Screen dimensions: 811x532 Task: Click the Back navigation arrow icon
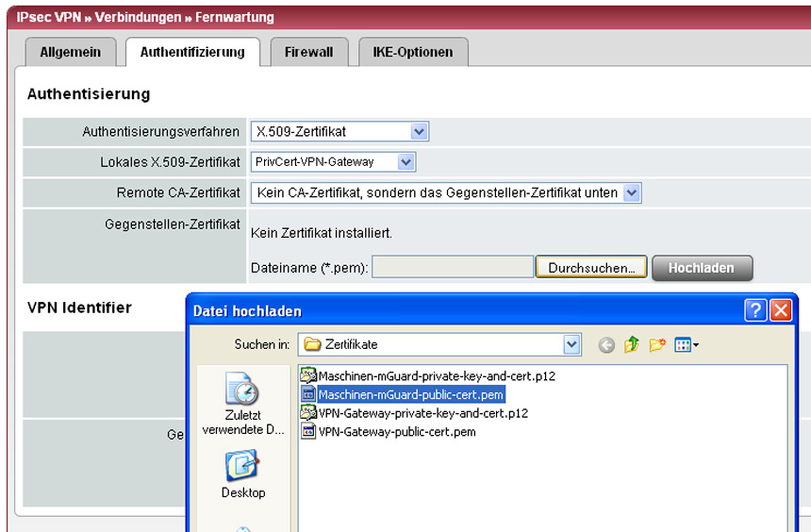[x=606, y=345]
